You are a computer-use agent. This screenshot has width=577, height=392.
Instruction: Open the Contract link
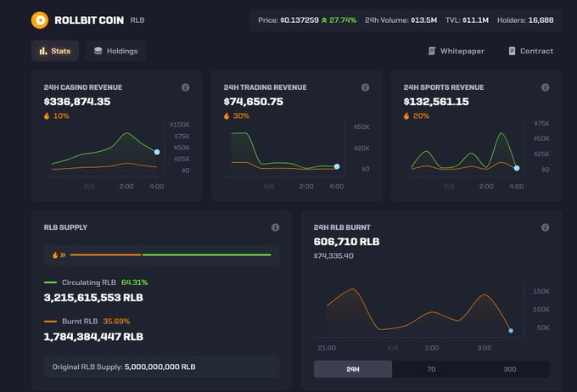click(530, 51)
